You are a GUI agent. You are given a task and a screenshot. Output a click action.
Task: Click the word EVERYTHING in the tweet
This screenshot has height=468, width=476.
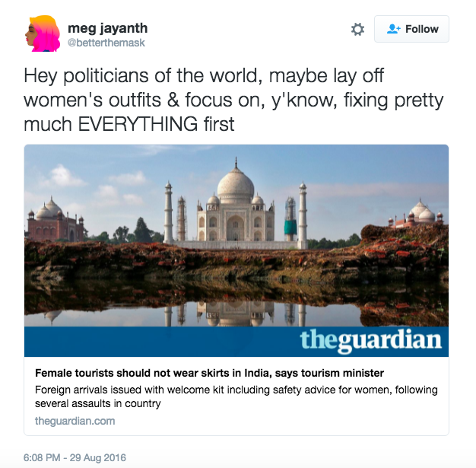coord(138,124)
